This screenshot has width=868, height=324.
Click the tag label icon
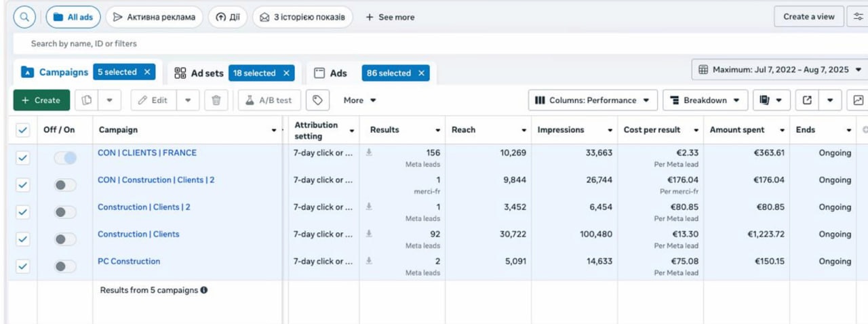(317, 100)
